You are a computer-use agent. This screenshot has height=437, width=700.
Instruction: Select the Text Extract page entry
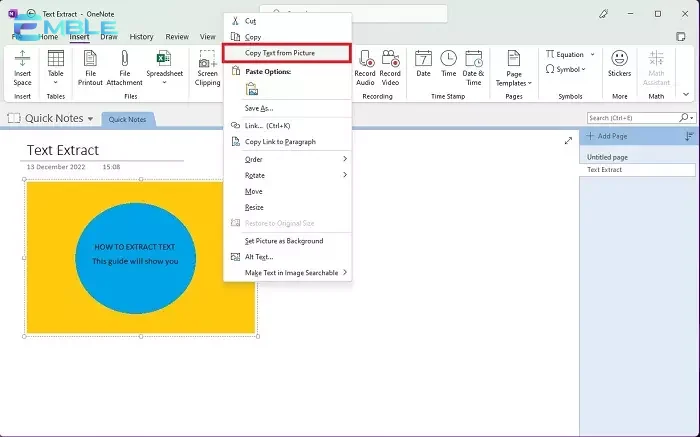(x=637, y=170)
